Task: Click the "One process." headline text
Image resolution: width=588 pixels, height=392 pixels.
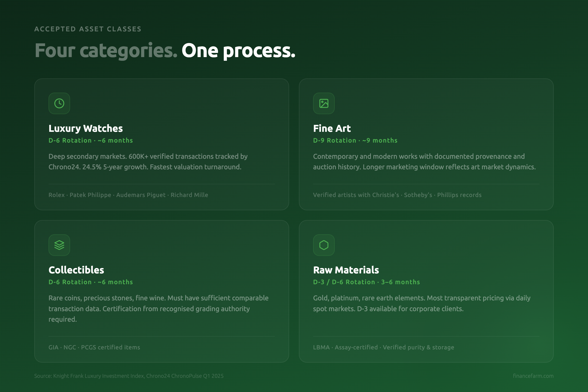Action: point(238,51)
